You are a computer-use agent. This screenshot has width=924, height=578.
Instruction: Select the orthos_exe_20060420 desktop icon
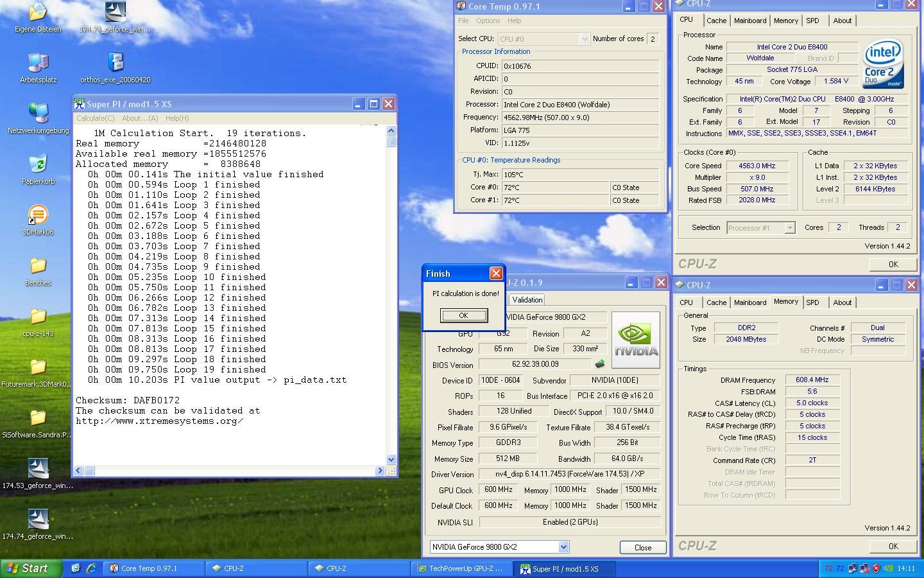click(116, 68)
